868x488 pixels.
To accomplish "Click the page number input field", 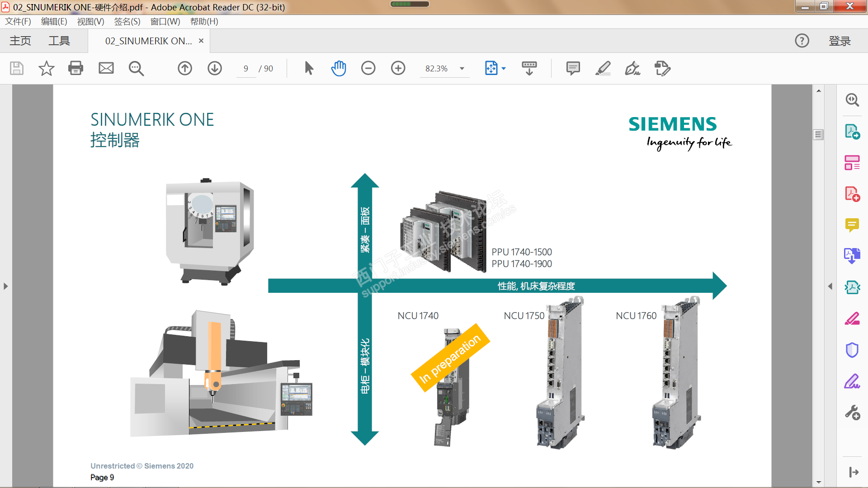I will point(246,69).
